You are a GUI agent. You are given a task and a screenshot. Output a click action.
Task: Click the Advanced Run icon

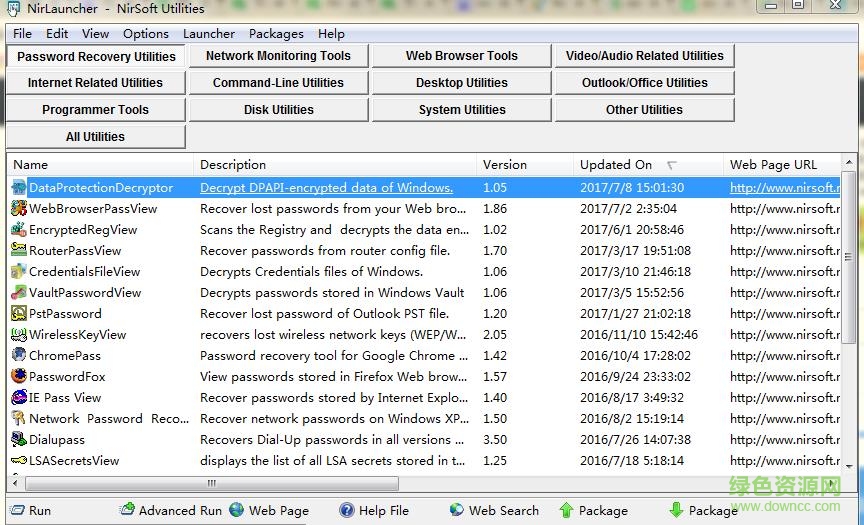pyautogui.click(x=127, y=510)
